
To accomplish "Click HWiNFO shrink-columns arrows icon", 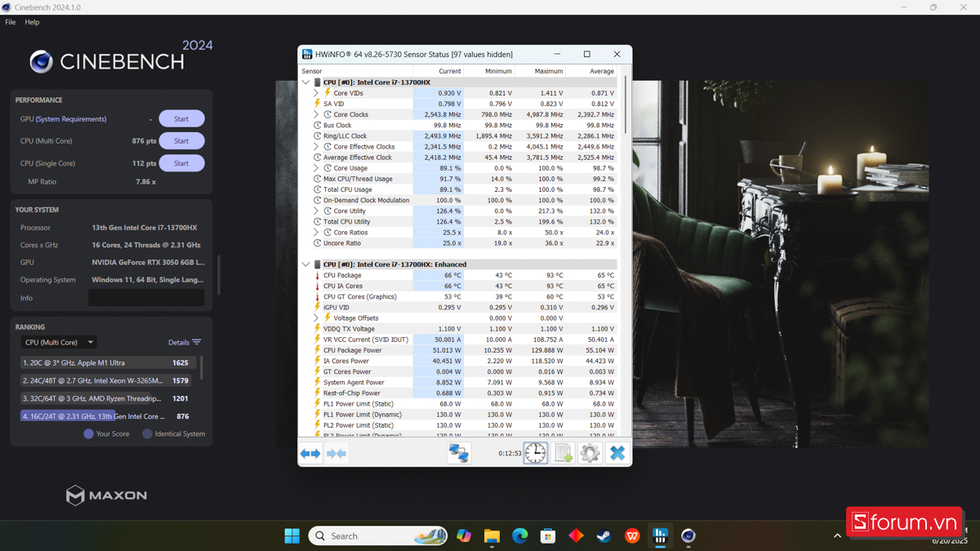I will 336,453.
